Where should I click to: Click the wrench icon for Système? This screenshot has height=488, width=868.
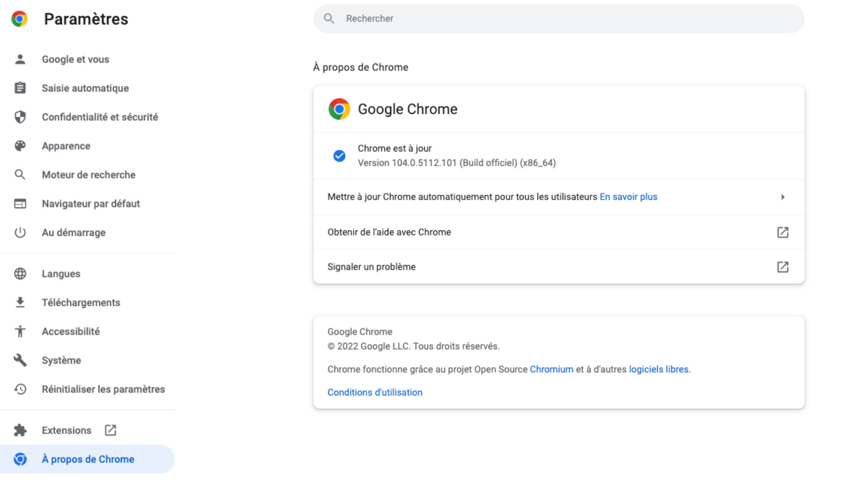click(x=20, y=360)
